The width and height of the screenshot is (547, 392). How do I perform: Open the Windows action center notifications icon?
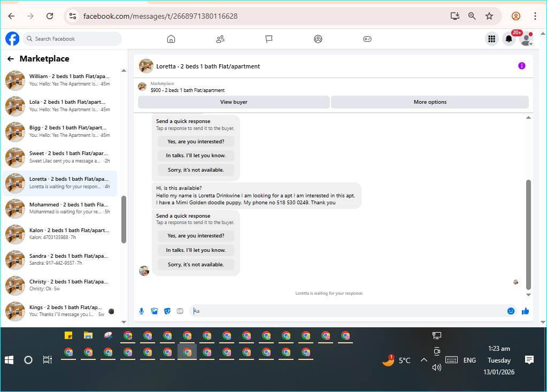529,360
